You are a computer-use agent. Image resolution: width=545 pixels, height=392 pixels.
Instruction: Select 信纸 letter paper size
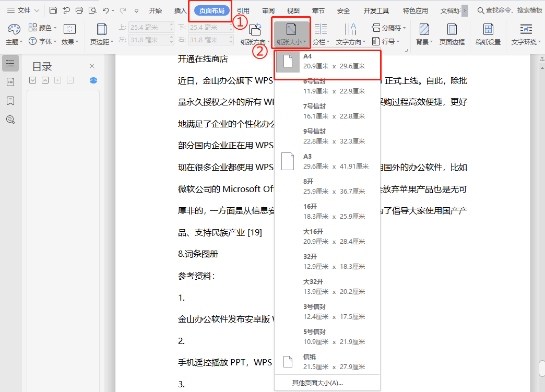click(327, 361)
